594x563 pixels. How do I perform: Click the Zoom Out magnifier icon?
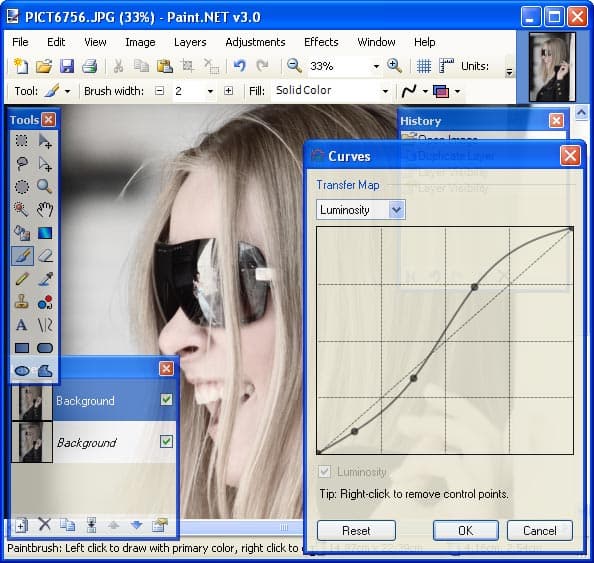tap(294, 66)
